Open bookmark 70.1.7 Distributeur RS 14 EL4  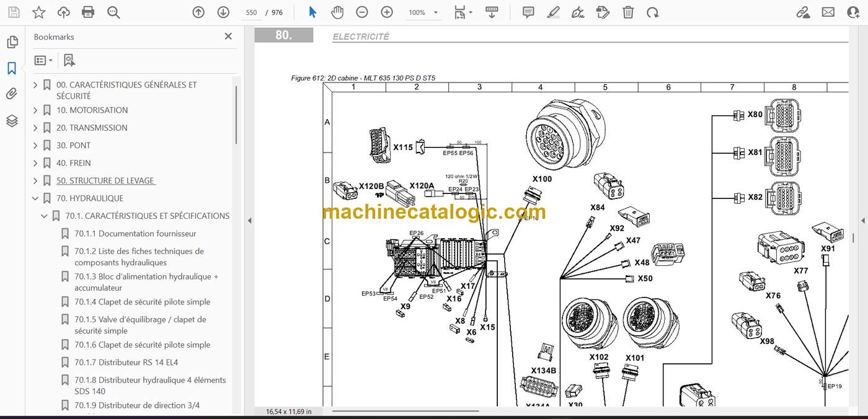click(x=126, y=363)
